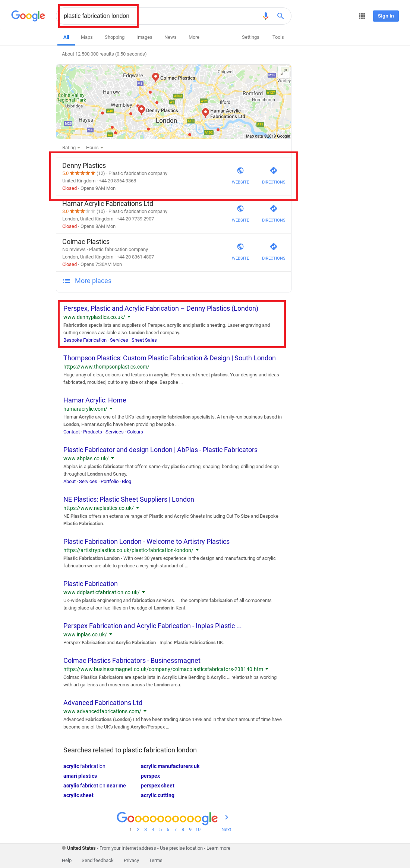Expand dropdown arrow beside abplas.co.uk URL
This screenshot has height=868, width=410.
113,458
